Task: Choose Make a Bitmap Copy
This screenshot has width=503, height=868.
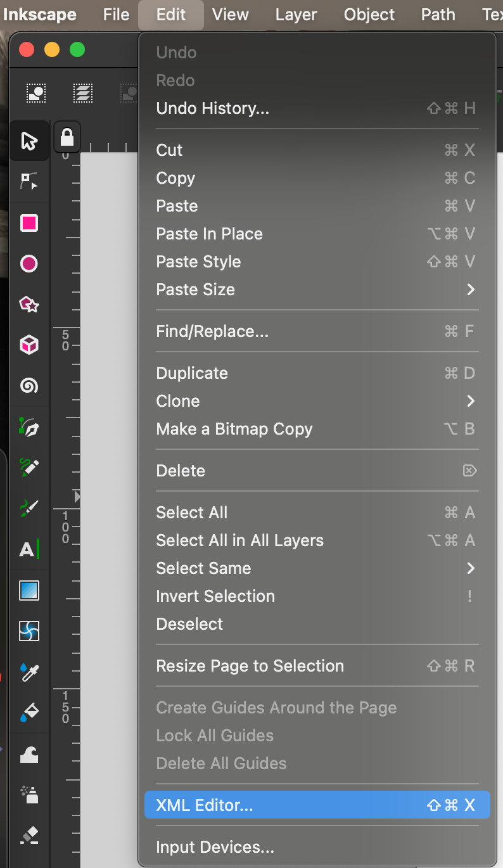Action: pos(317,429)
